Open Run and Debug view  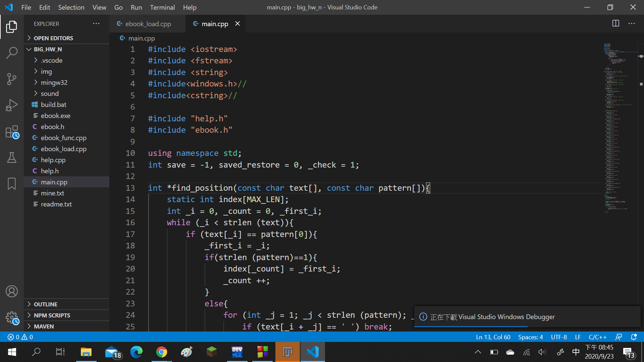[12, 105]
